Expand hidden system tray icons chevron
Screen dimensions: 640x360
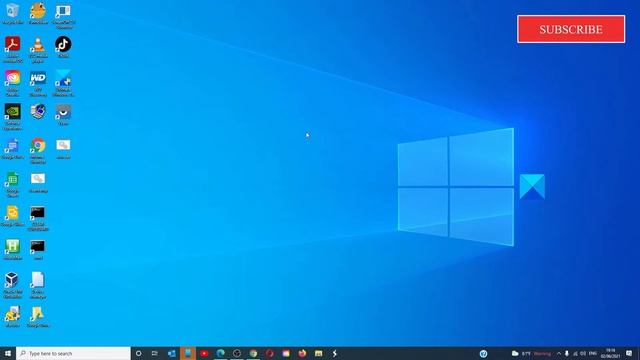559,353
